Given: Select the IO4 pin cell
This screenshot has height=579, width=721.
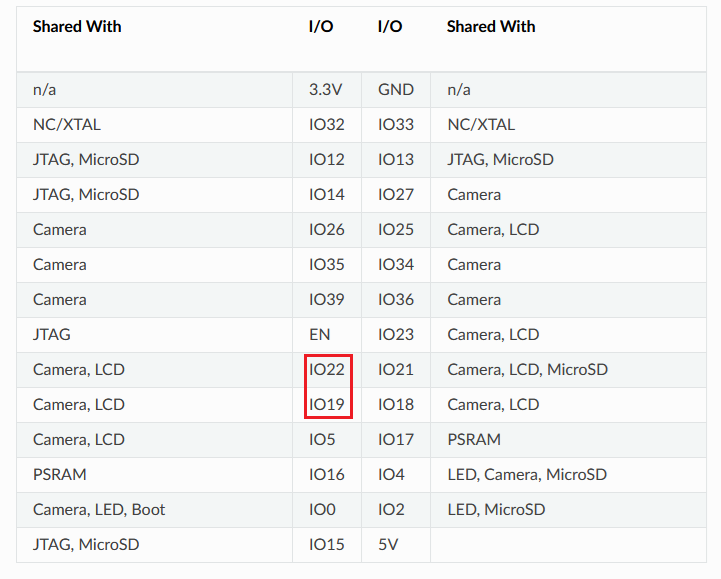Looking at the screenshot, I should (x=391, y=475).
